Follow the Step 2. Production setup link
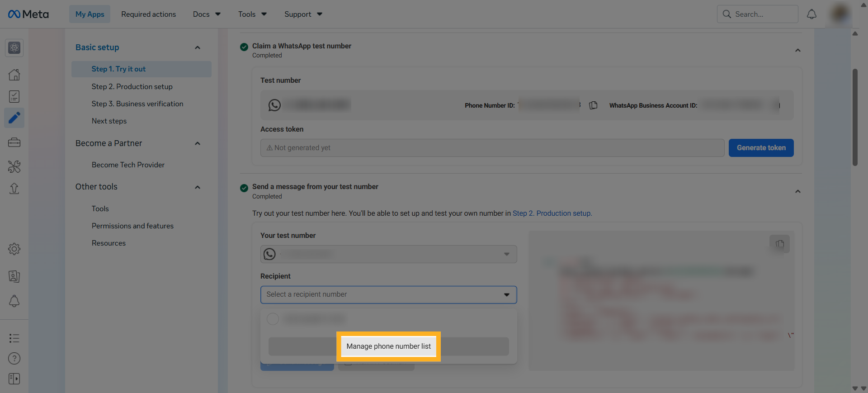 coord(552,213)
